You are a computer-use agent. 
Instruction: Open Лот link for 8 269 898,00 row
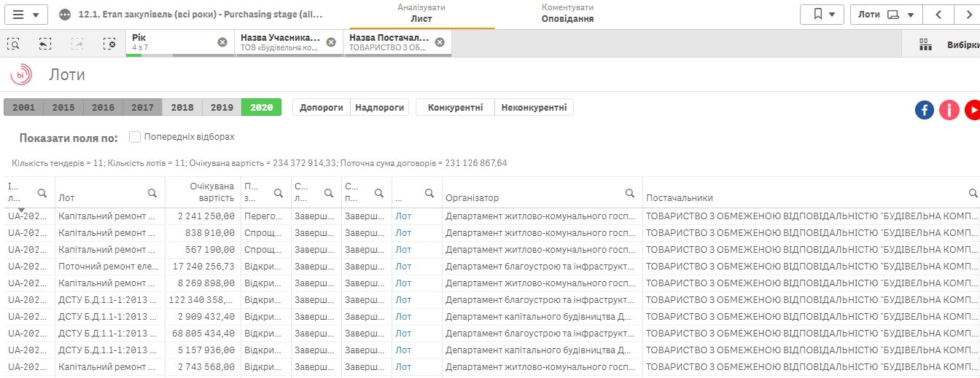point(403,283)
